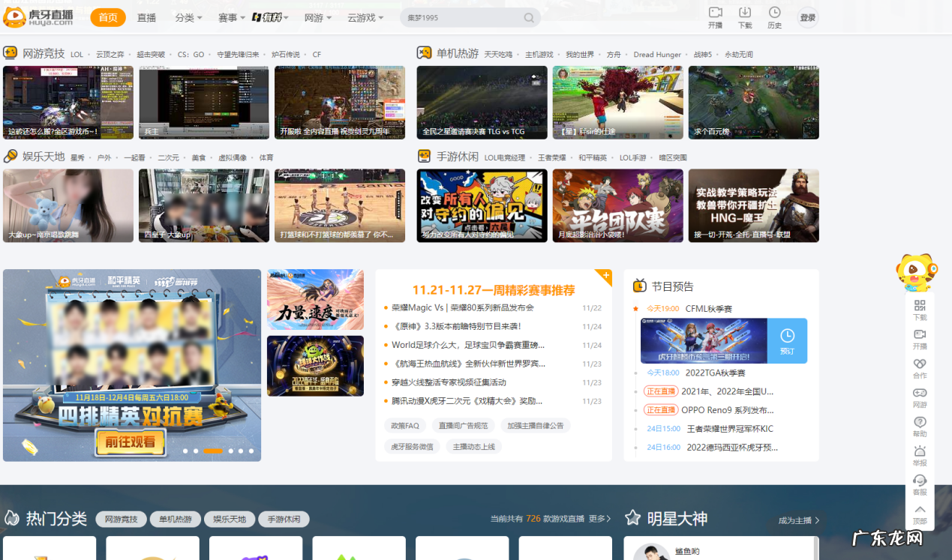This screenshot has width=952, height=560.
Task: Click 顶部 back-to-top arrow icon
Action: click(920, 510)
